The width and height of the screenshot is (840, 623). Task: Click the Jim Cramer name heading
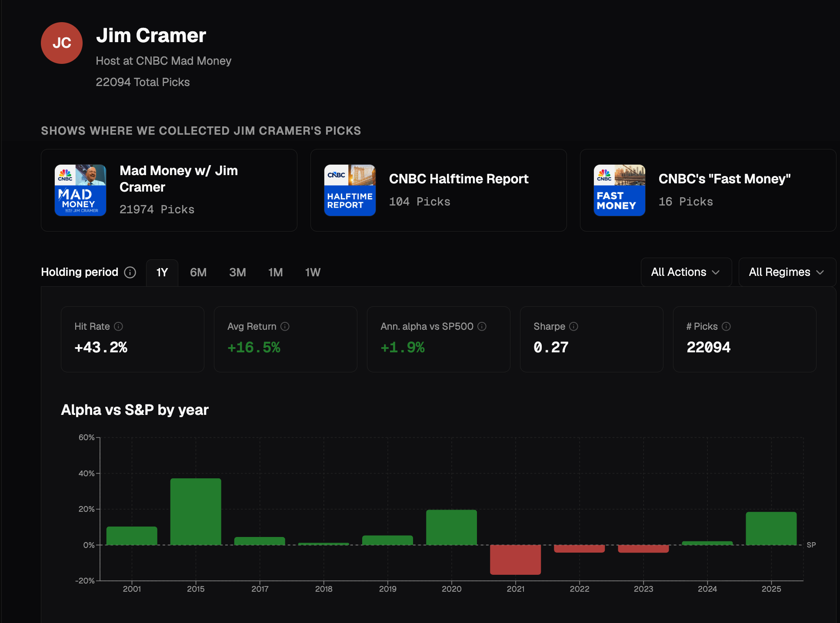pos(151,35)
